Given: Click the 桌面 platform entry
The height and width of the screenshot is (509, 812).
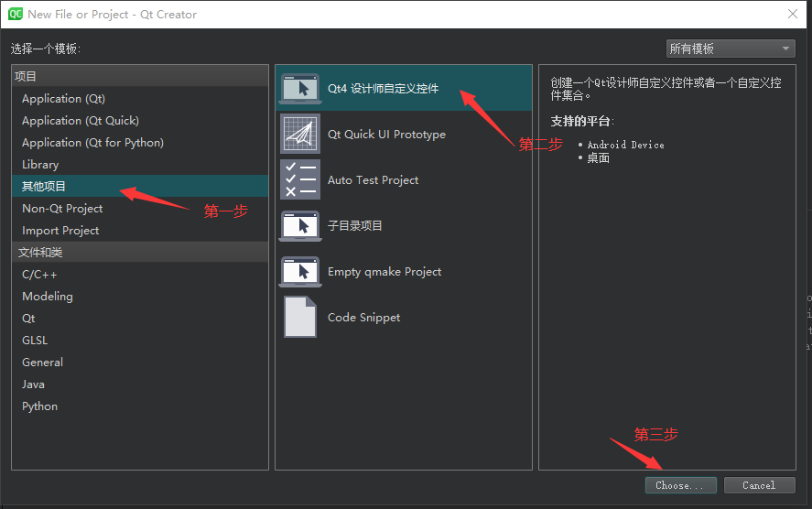Looking at the screenshot, I should click(598, 158).
